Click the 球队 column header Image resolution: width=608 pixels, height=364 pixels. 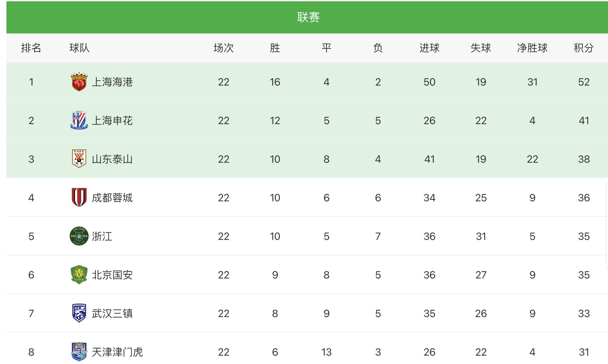click(x=79, y=48)
